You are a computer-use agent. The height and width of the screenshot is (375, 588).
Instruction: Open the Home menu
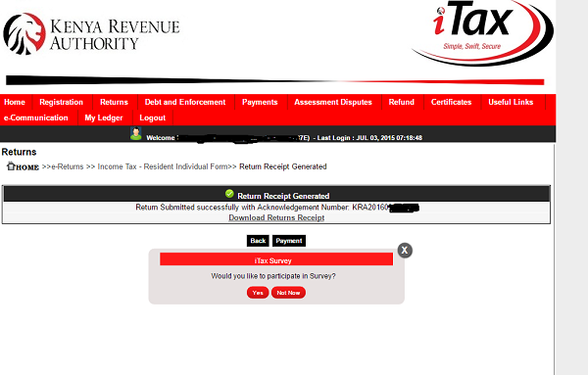[15, 102]
